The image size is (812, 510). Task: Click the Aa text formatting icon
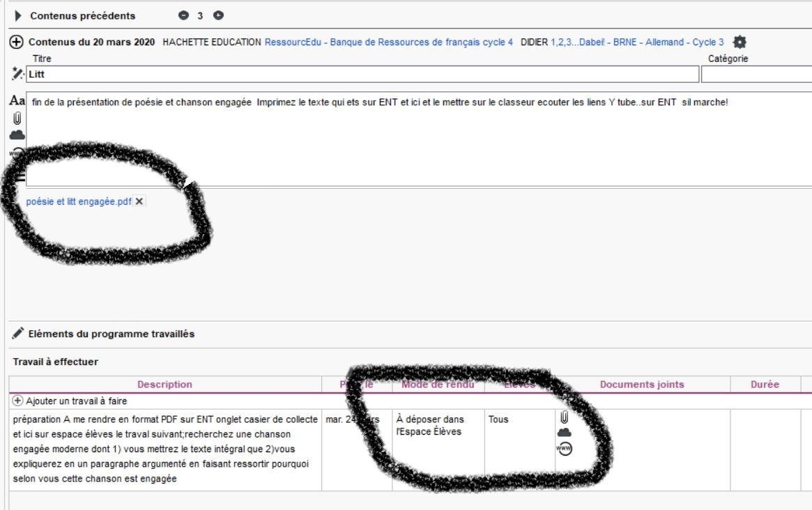[17, 101]
